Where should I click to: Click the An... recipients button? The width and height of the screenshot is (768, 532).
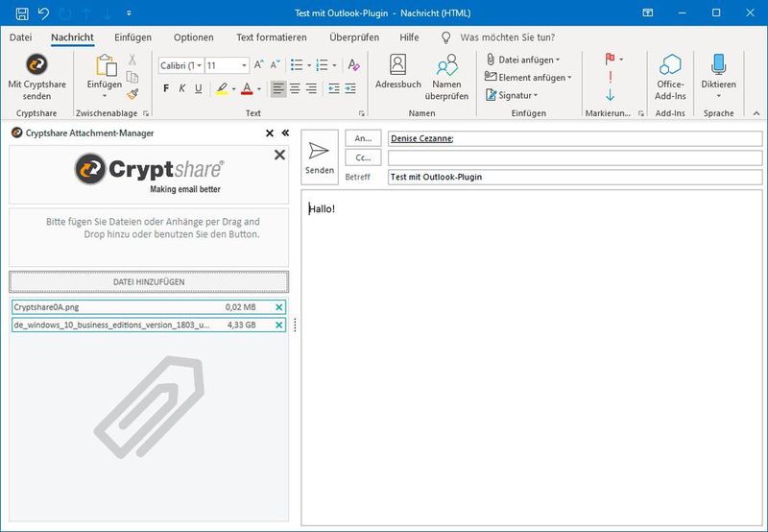[x=363, y=138]
